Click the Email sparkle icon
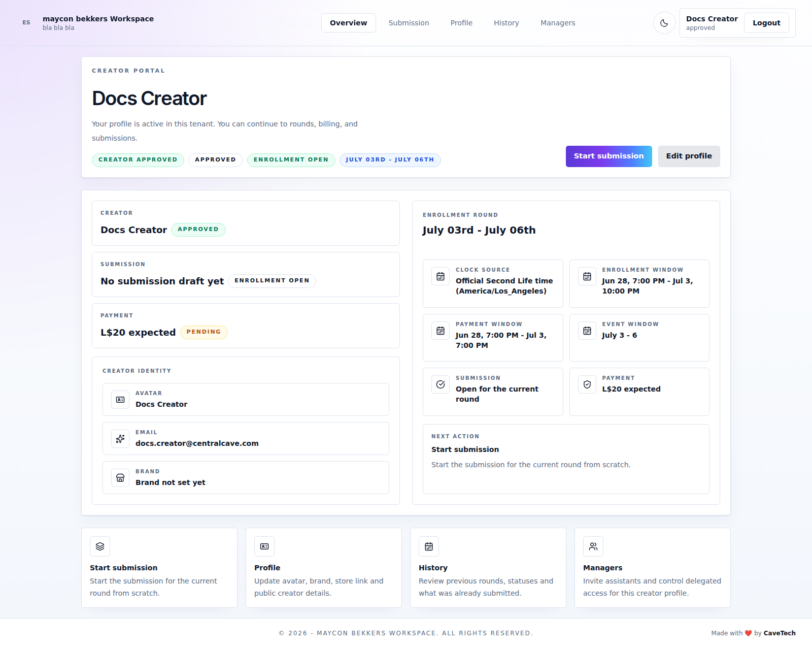Screen dimensions: 812x648 [x=120, y=439]
